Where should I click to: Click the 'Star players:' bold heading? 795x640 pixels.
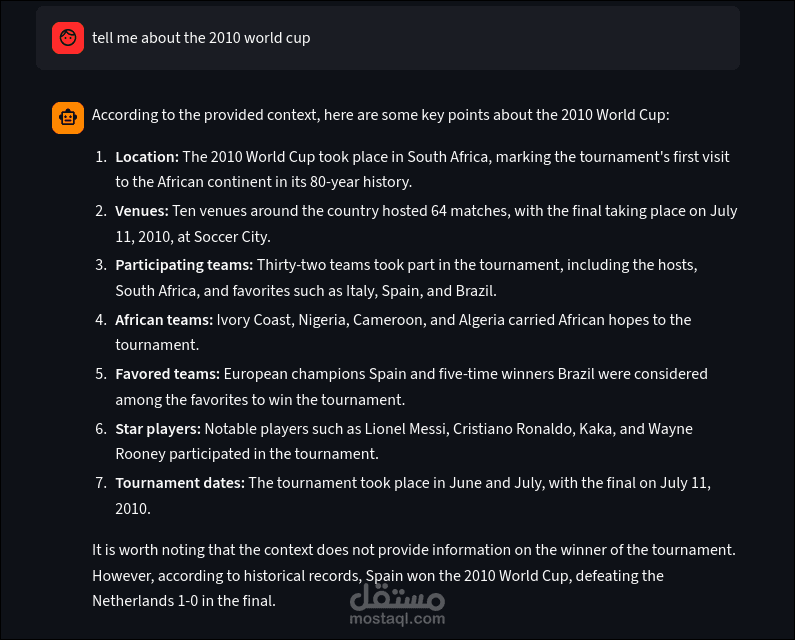coord(158,429)
